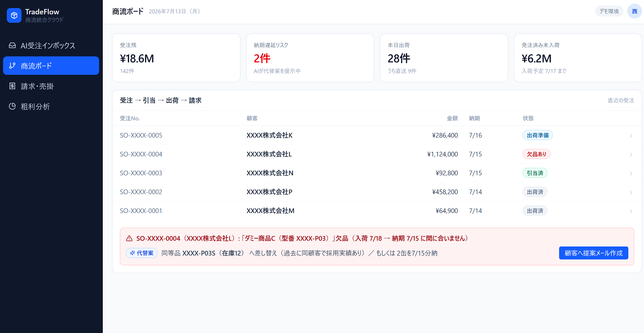
Task: Click 引当済 status badge
Action: [535, 173]
